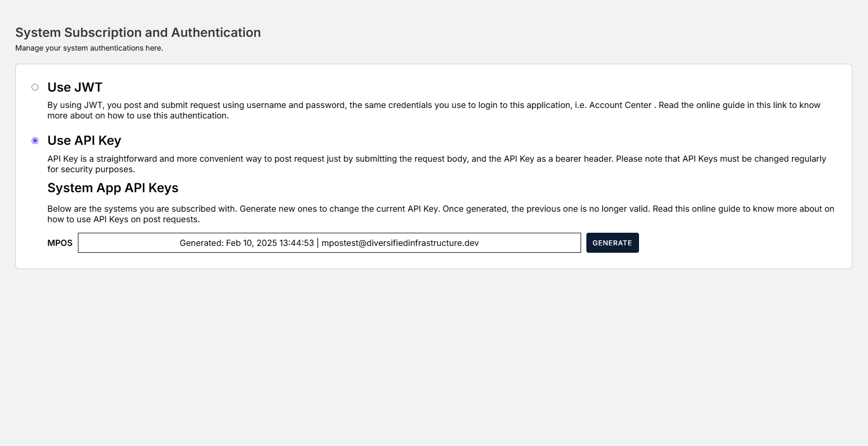Click the "Use JWT" heading label

(x=75, y=87)
